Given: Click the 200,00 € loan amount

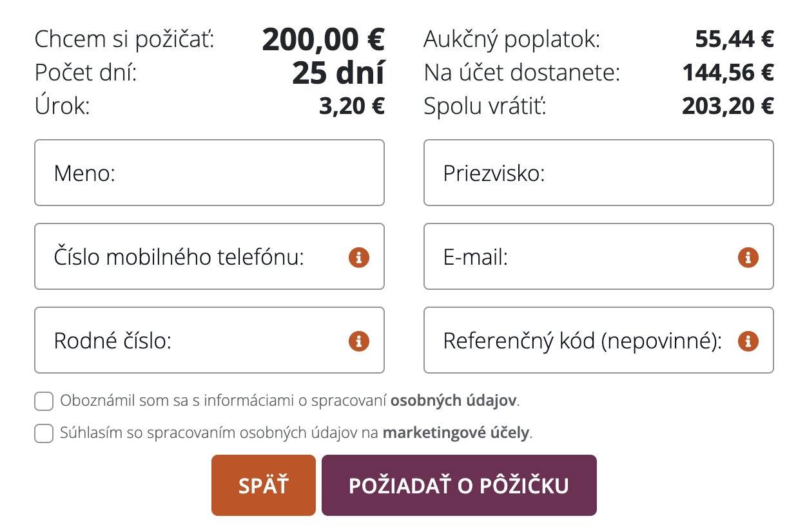Looking at the screenshot, I should click(323, 40).
